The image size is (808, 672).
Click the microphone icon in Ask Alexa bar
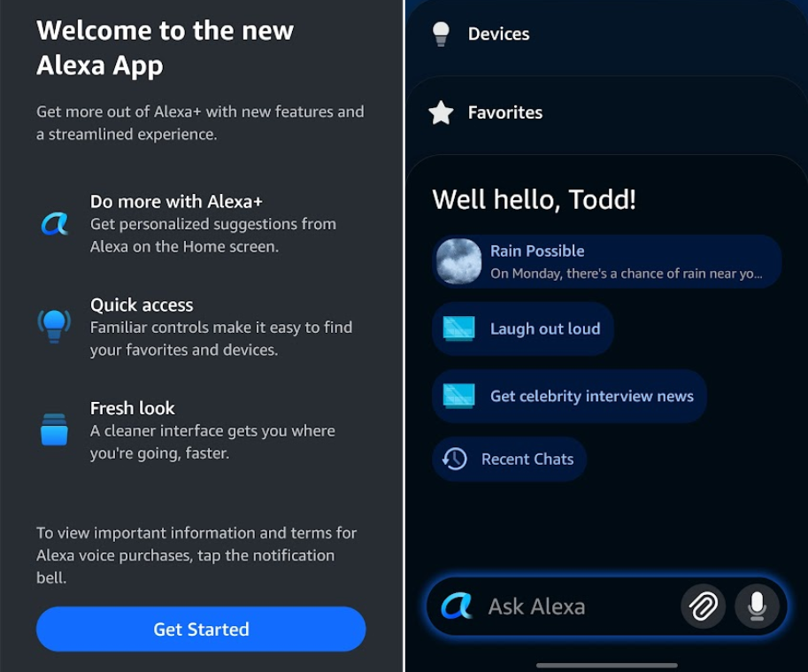pyautogui.click(x=757, y=606)
